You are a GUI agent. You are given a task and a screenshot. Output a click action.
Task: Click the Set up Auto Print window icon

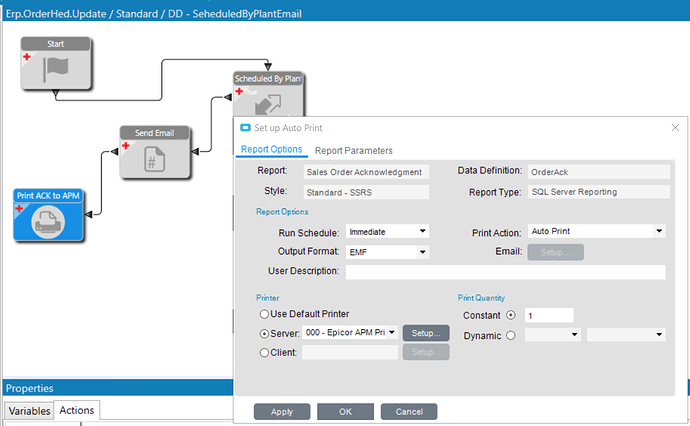(x=245, y=128)
